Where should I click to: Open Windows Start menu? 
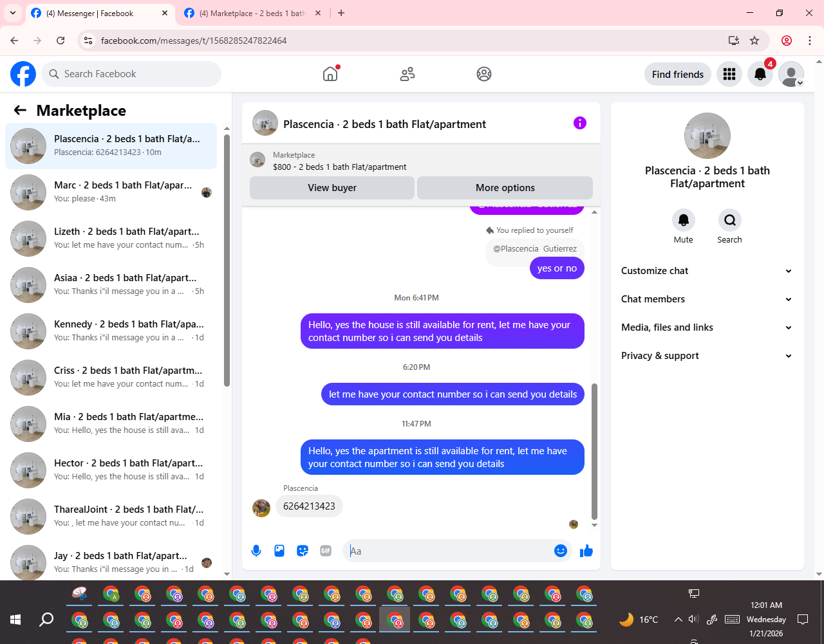(15, 620)
